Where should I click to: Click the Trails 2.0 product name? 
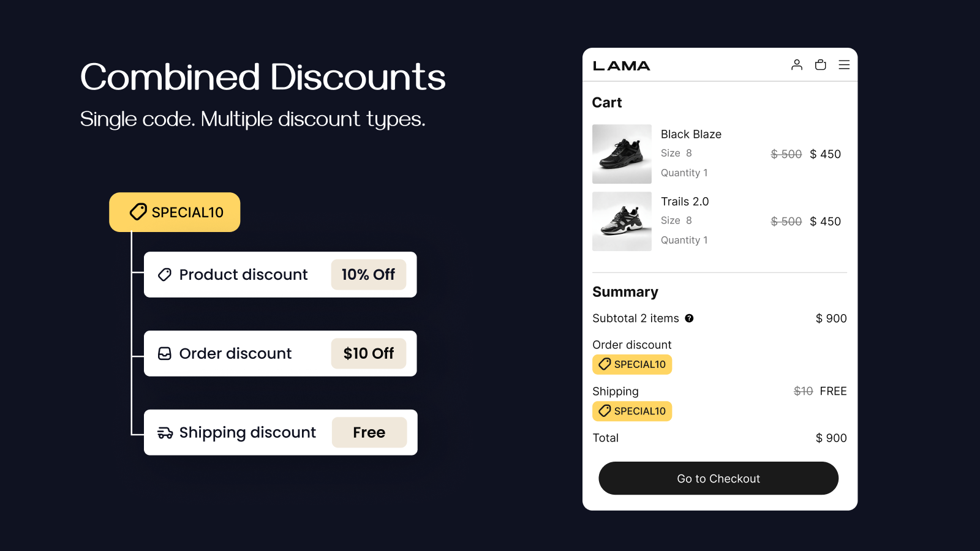point(685,201)
